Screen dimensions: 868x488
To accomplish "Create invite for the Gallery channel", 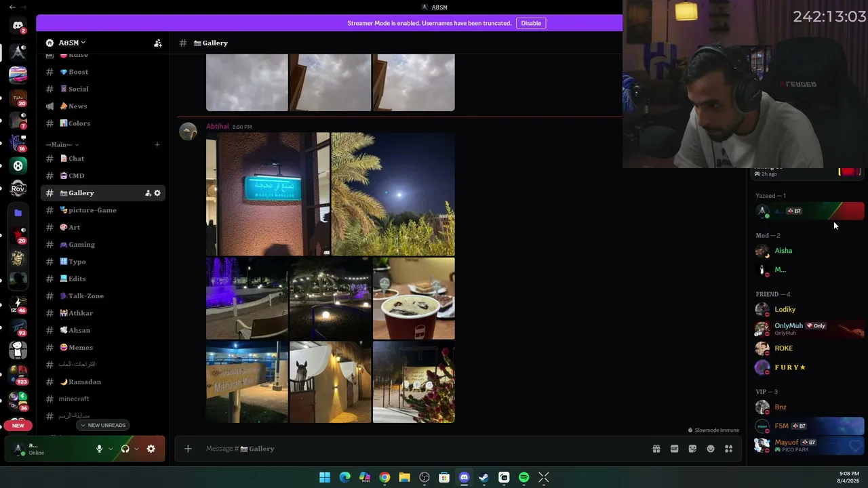I will [x=148, y=193].
